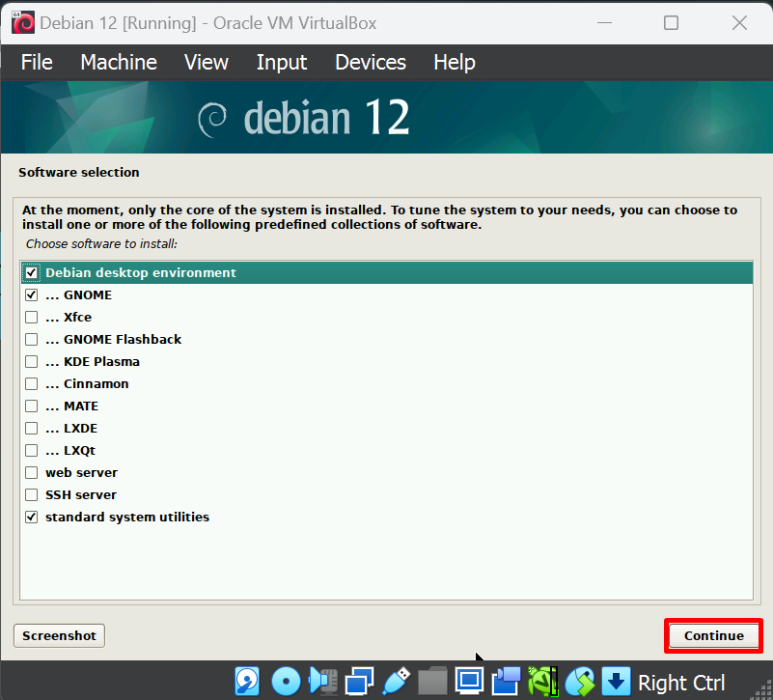The image size is (773, 700).
Task: Click the '... KDE Plasma' row label
Action: [93, 362]
